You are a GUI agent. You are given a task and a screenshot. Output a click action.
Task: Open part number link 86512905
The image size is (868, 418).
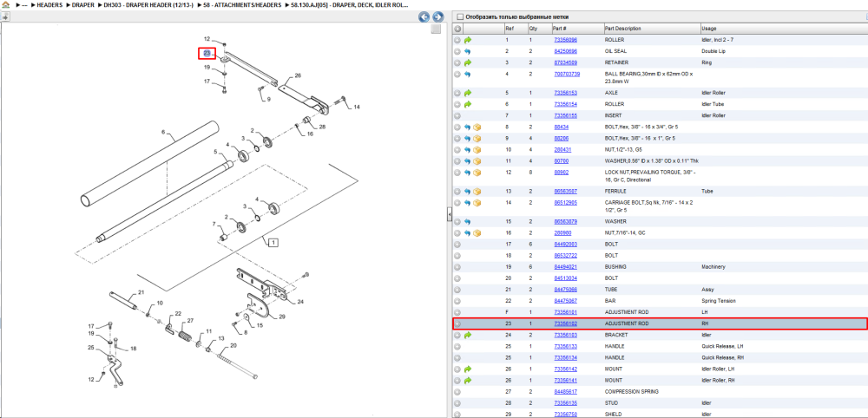(x=565, y=203)
